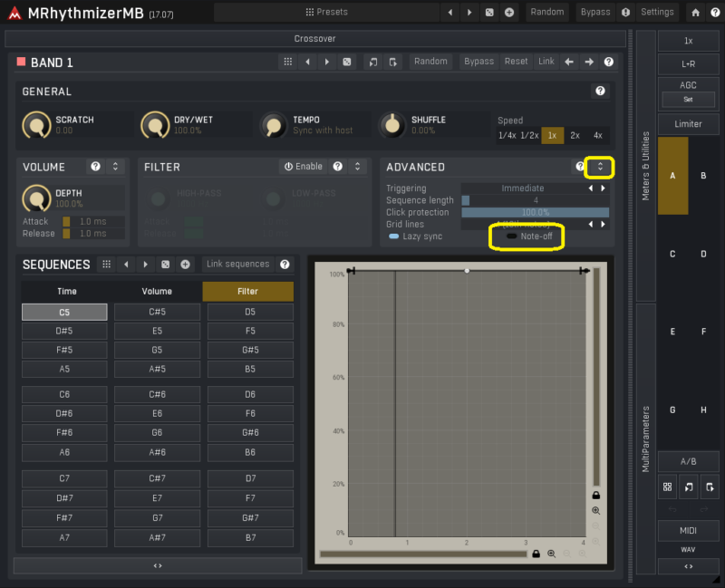Screen dimensions: 725x588
Task: Click the add sequence plus icon
Action: tap(185, 265)
